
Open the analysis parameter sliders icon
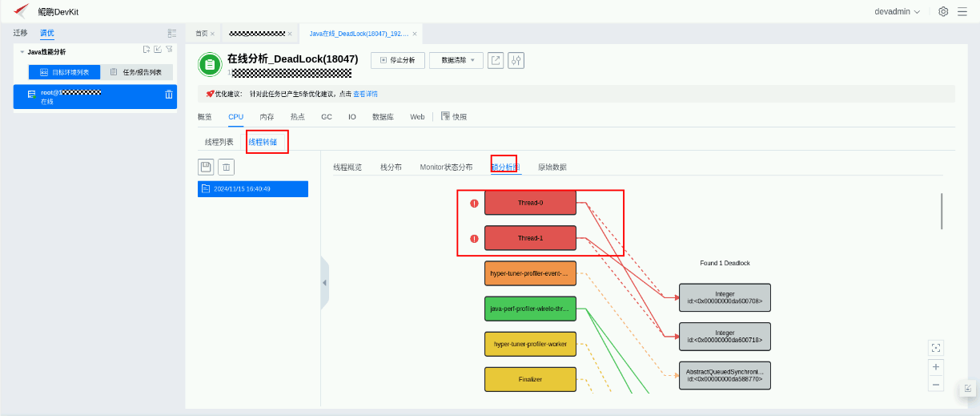[516, 60]
